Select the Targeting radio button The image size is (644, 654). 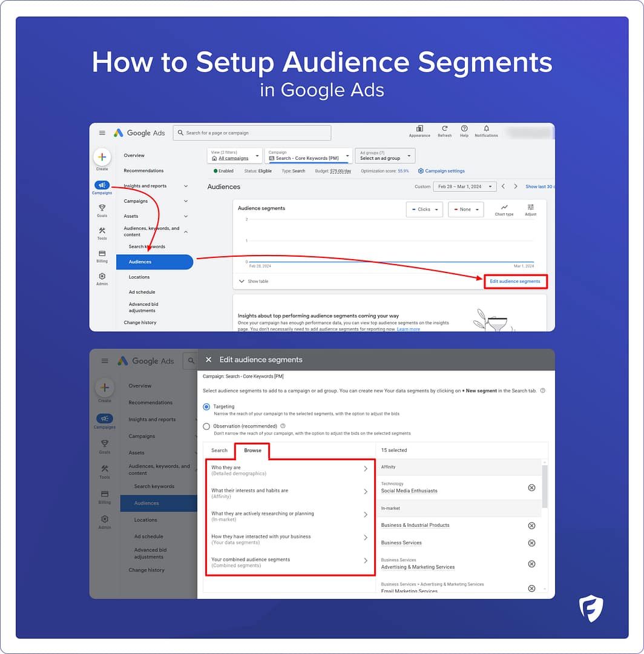coord(206,406)
